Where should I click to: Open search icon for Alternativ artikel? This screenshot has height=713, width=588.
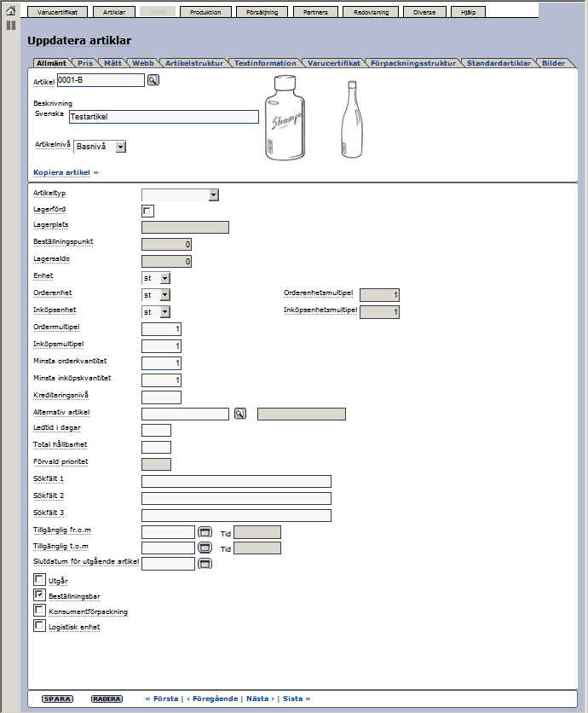pos(240,414)
